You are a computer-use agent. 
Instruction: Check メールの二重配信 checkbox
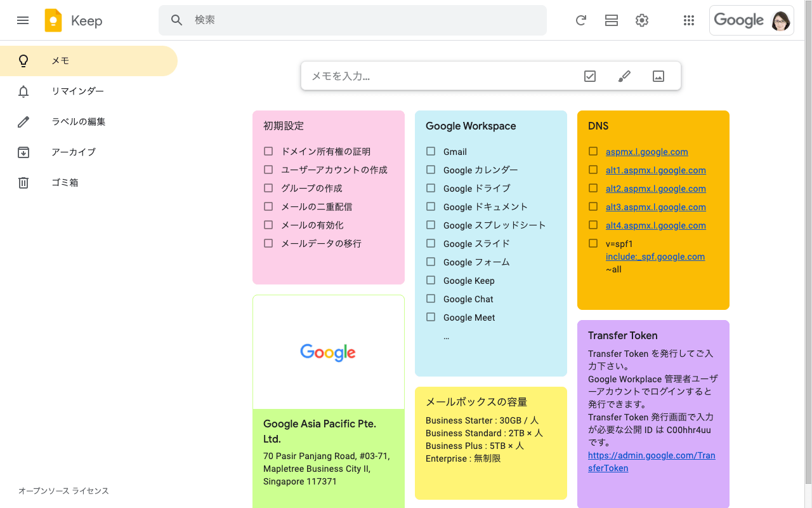[x=268, y=206]
